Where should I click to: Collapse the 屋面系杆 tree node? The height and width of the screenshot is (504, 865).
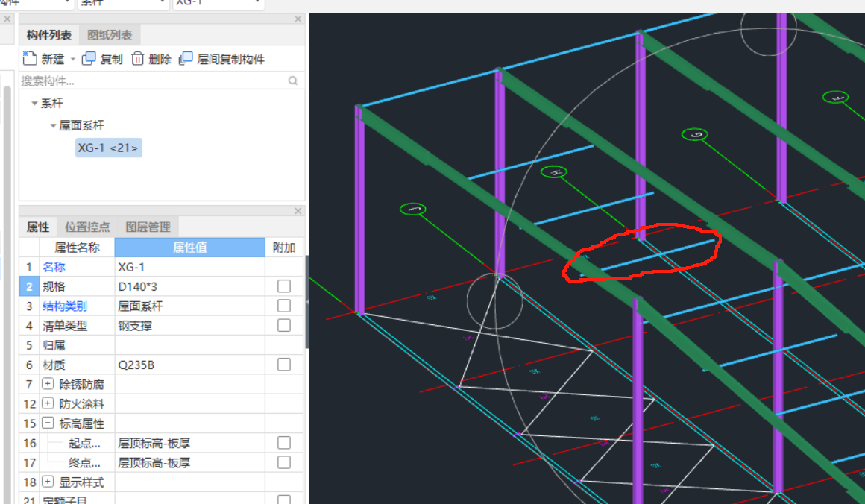53,126
